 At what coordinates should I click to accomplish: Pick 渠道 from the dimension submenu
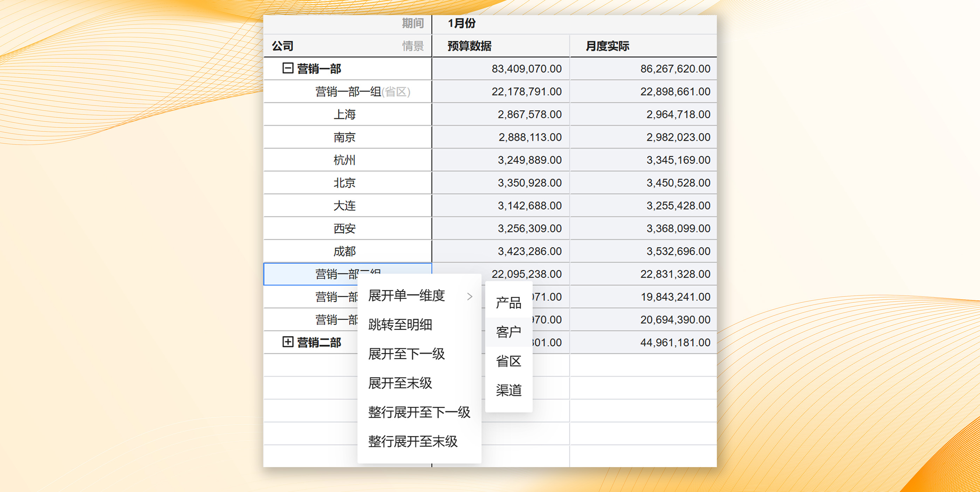pos(509,390)
